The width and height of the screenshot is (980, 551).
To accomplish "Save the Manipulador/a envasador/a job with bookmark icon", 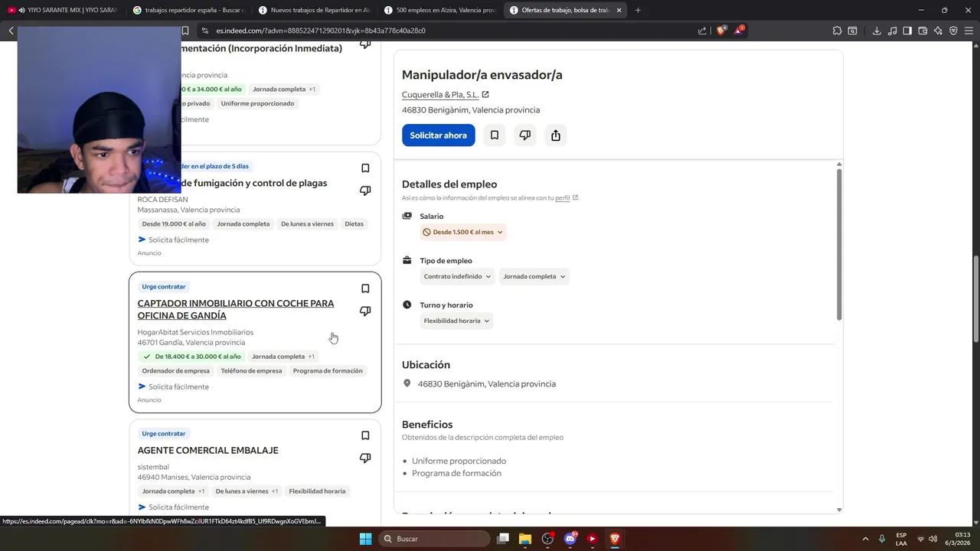I will (495, 135).
